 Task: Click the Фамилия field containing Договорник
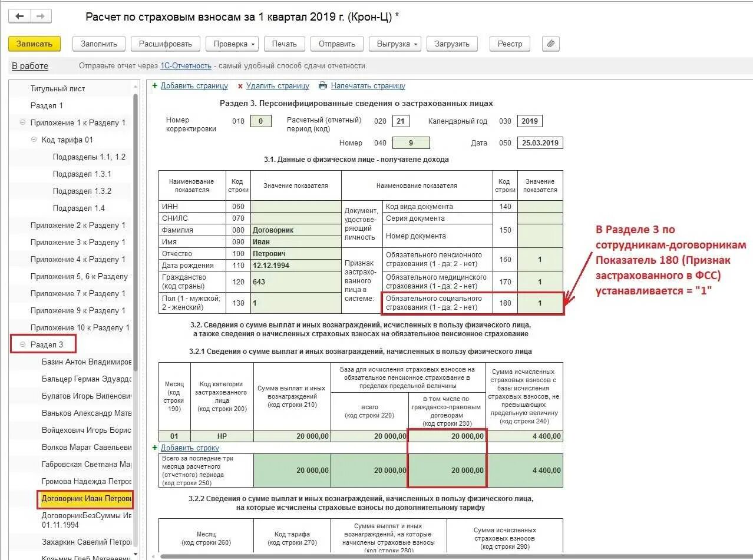point(296,230)
